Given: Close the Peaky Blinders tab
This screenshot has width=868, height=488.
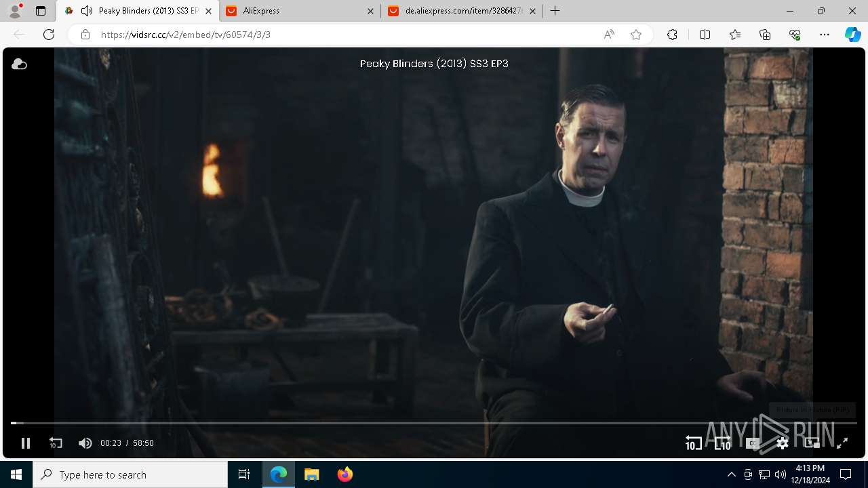Looking at the screenshot, I should 208,11.
